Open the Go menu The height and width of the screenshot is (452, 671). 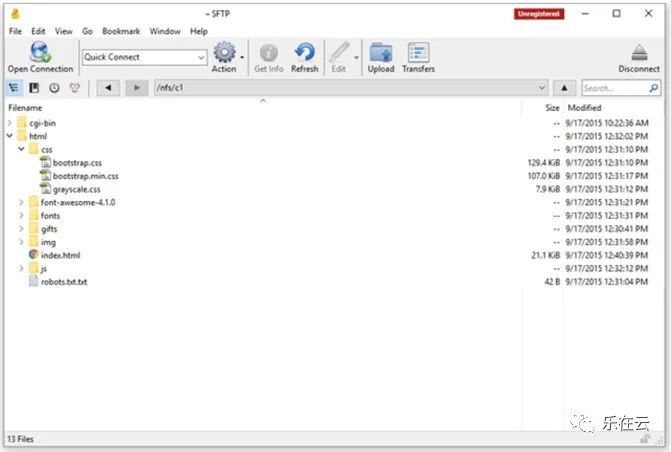(87, 31)
